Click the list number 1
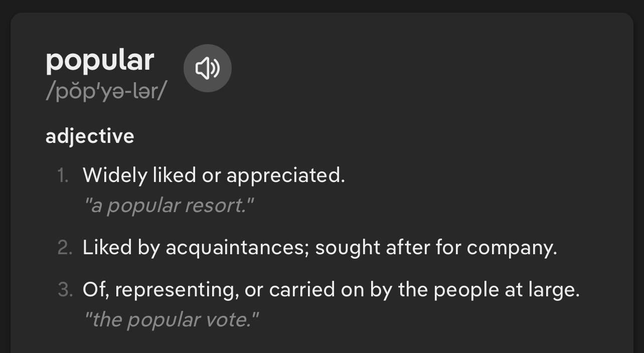This screenshot has height=353, width=644. point(63,175)
